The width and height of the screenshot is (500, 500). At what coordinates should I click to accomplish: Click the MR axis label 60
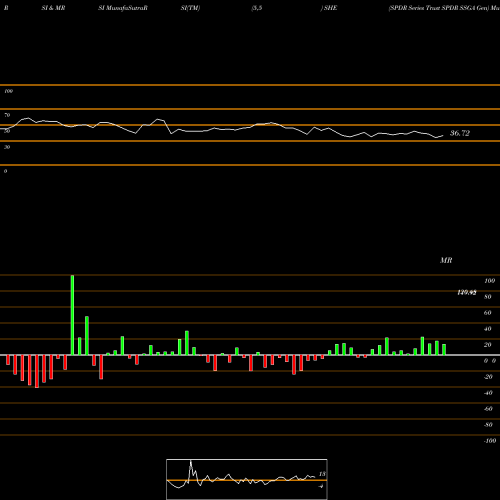click(487, 313)
